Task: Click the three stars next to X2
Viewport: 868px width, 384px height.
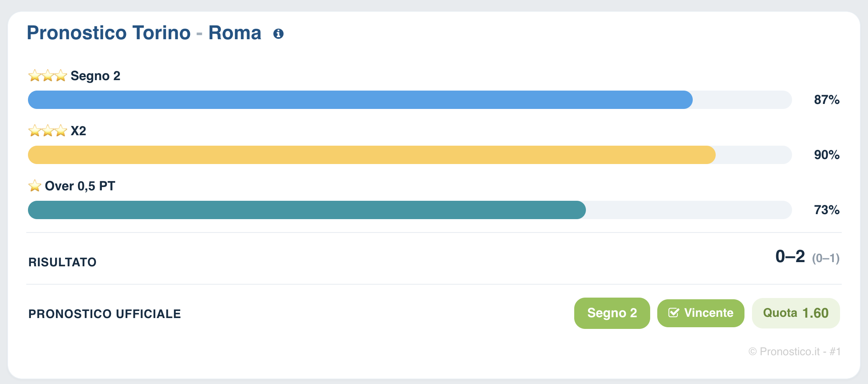Action: [x=48, y=131]
